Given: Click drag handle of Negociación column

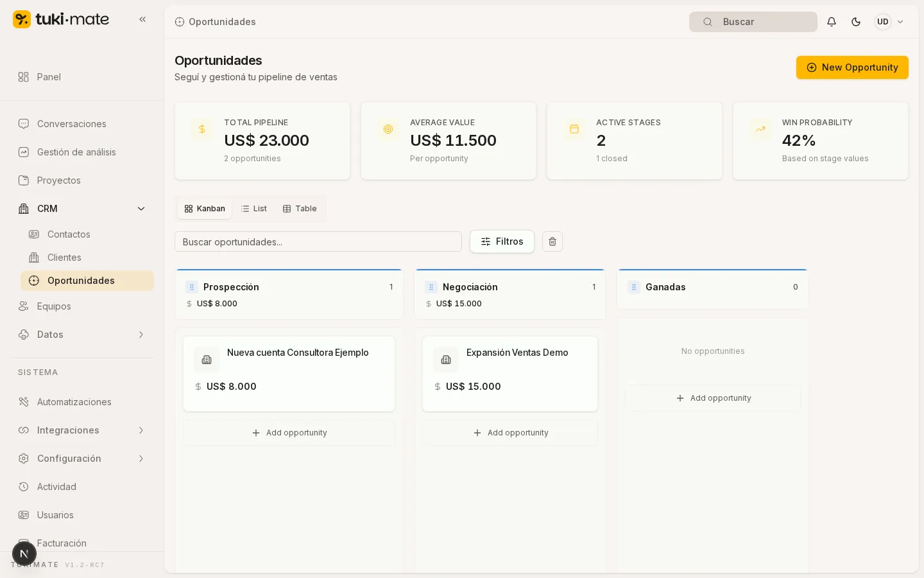Looking at the screenshot, I should point(431,287).
